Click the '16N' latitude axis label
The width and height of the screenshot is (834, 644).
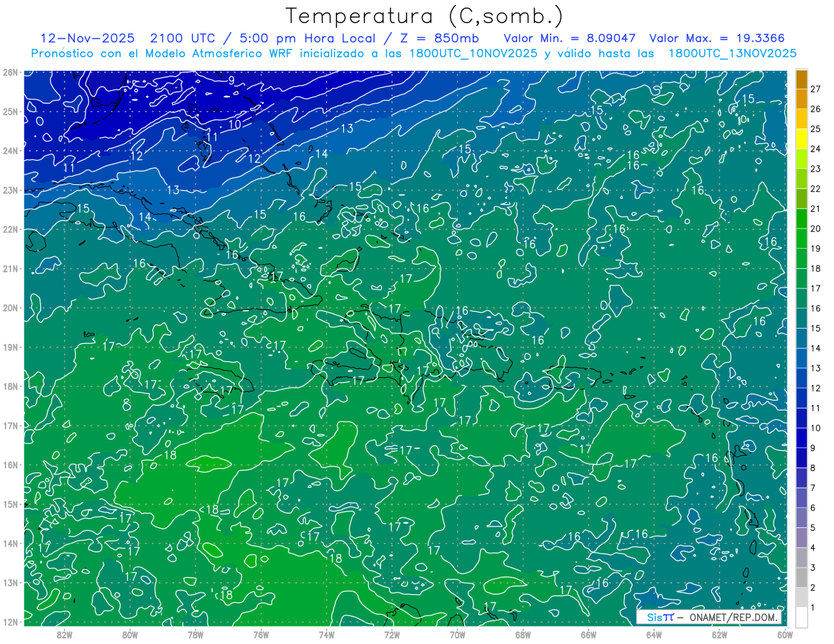tap(10, 465)
